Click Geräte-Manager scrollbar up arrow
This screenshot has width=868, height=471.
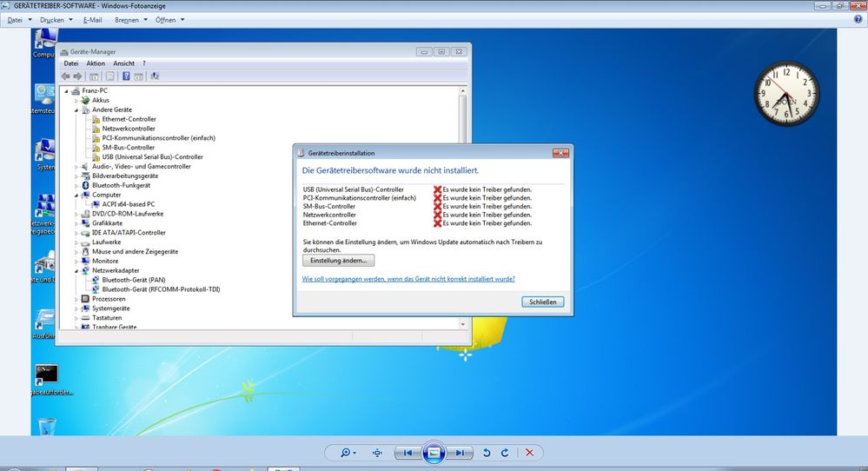pyautogui.click(x=463, y=90)
